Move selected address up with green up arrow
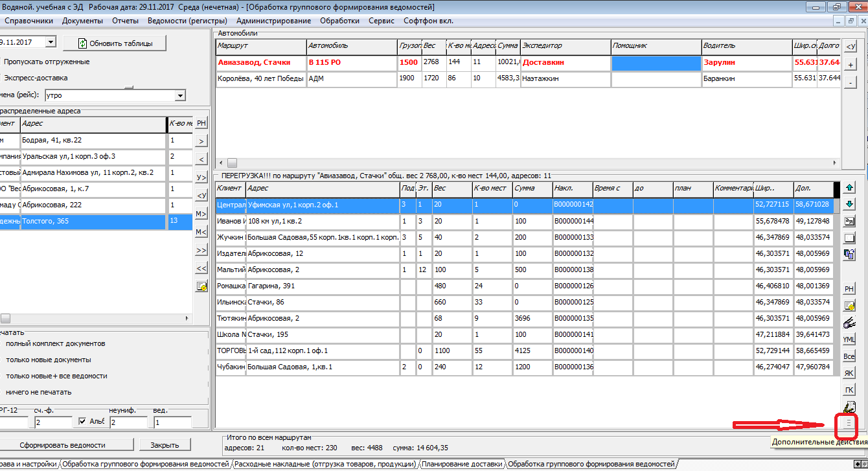Viewport: 868px width, 471px height. [849, 188]
